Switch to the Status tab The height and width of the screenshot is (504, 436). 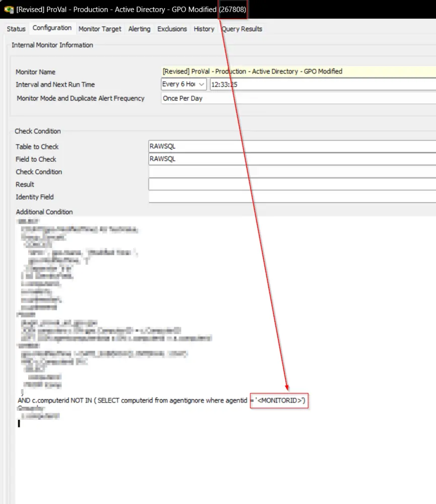[16, 29]
